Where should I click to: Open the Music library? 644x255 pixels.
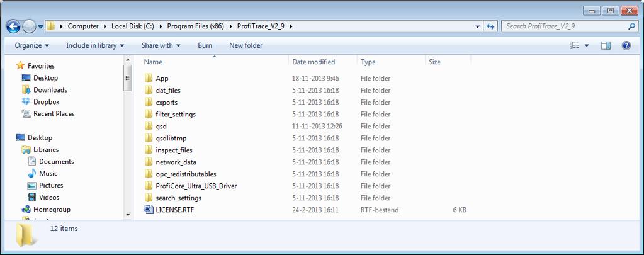(48, 173)
